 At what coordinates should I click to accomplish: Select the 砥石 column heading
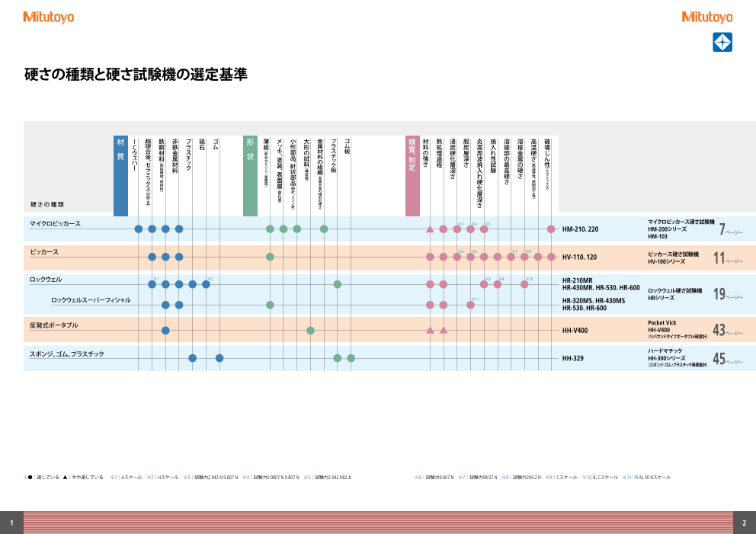click(x=202, y=145)
